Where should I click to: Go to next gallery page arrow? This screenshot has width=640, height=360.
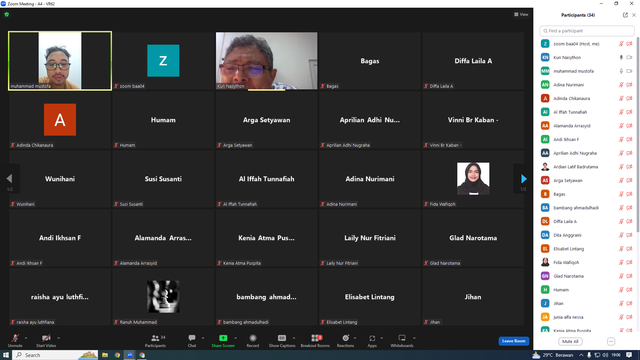(524, 178)
